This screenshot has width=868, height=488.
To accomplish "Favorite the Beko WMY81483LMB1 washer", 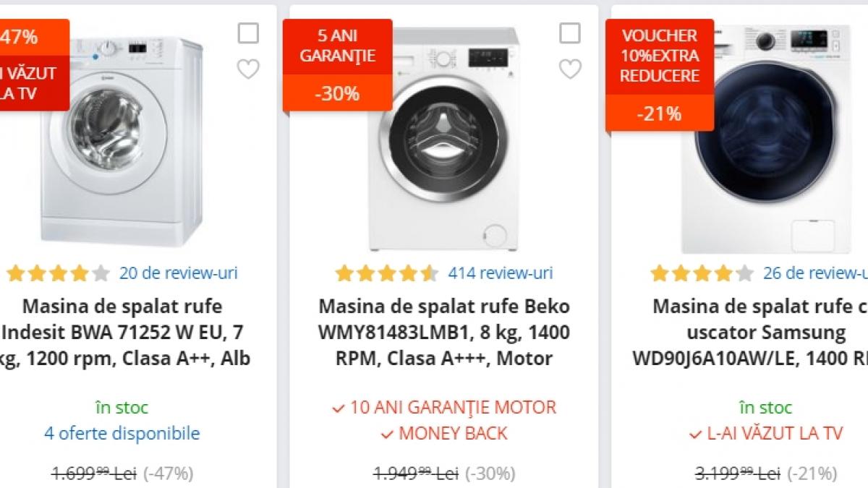I will tap(572, 69).
